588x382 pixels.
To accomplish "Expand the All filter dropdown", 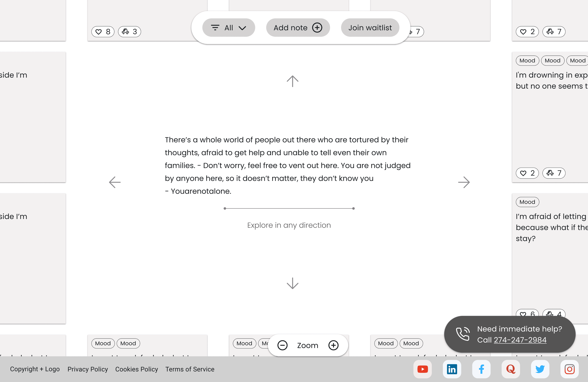I will coord(229,28).
